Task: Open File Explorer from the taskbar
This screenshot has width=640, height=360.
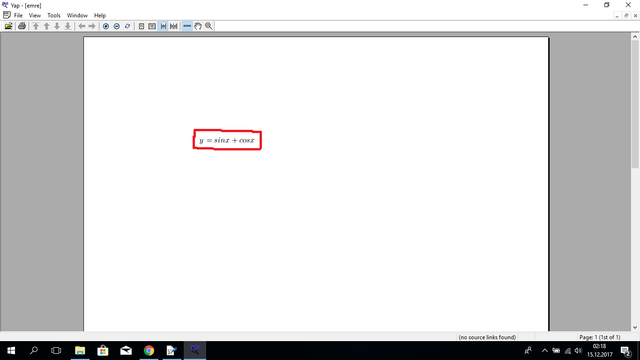Action: 80,351
